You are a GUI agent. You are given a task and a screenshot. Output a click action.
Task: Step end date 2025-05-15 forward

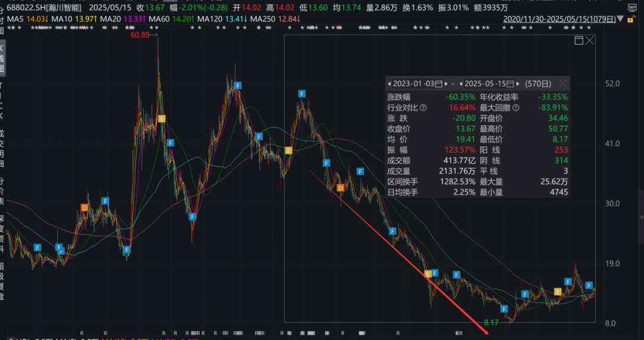tap(518, 84)
